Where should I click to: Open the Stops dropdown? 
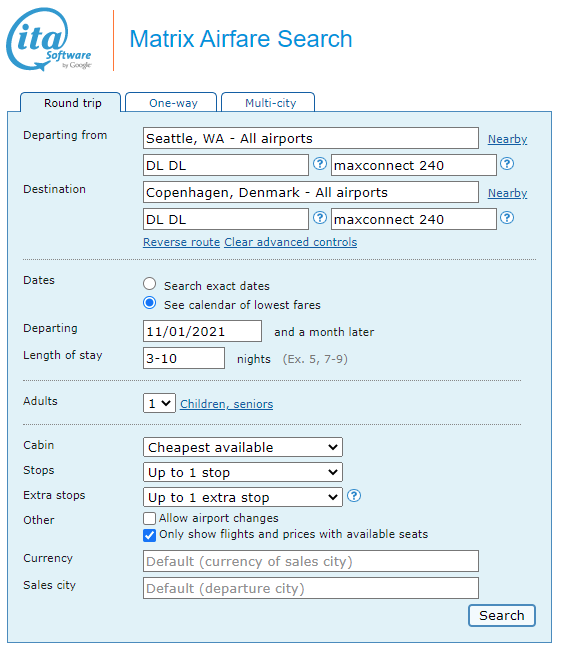[243, 472]
